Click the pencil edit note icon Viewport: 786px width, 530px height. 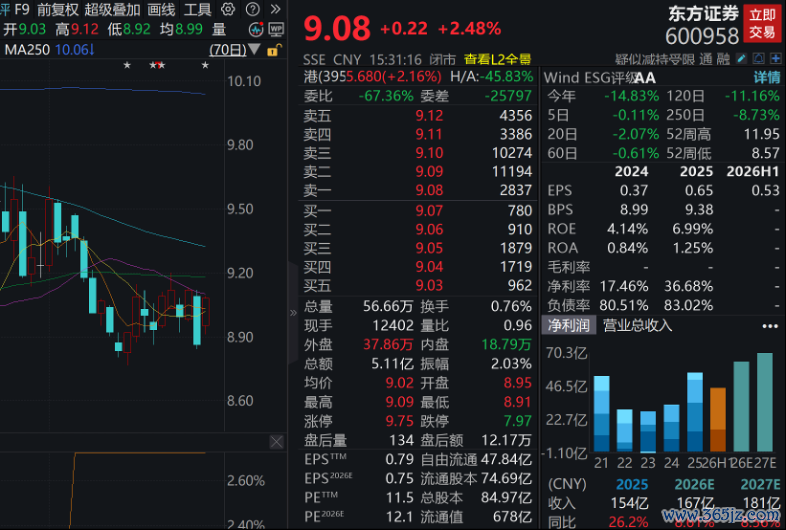(x=741, y=59)
